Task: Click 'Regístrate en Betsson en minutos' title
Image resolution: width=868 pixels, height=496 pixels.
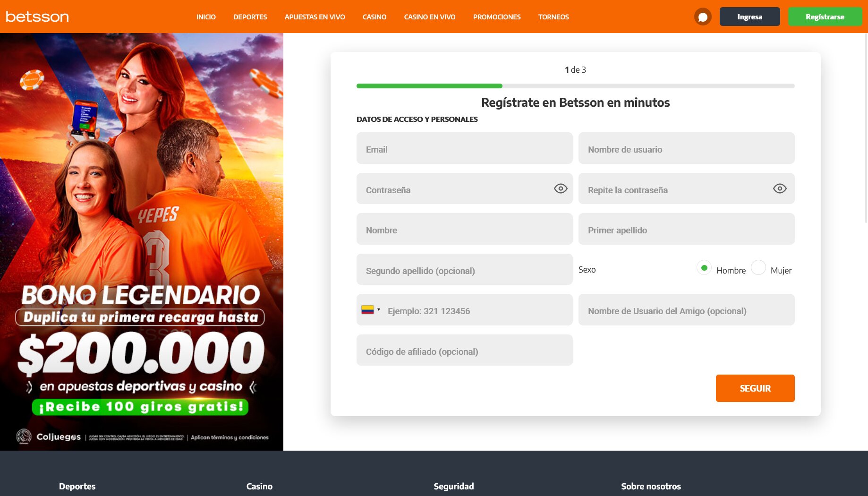Action: coord(575,103)
